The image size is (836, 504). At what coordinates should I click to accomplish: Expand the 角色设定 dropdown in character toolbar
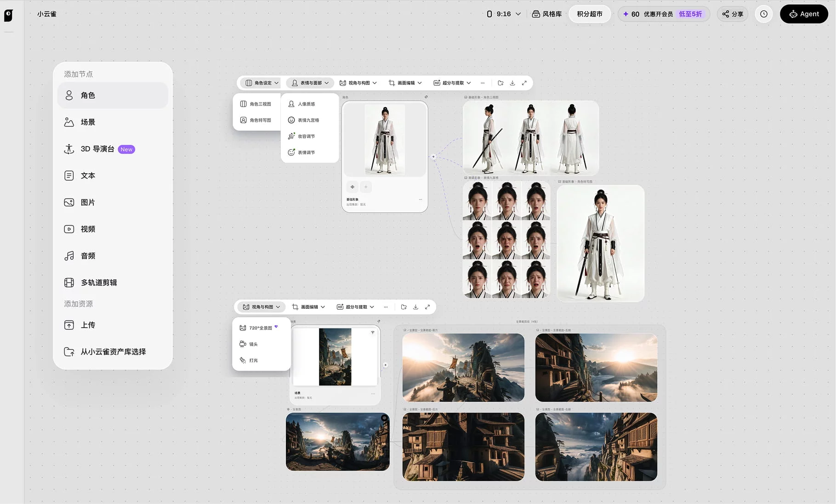coord(262,83)
